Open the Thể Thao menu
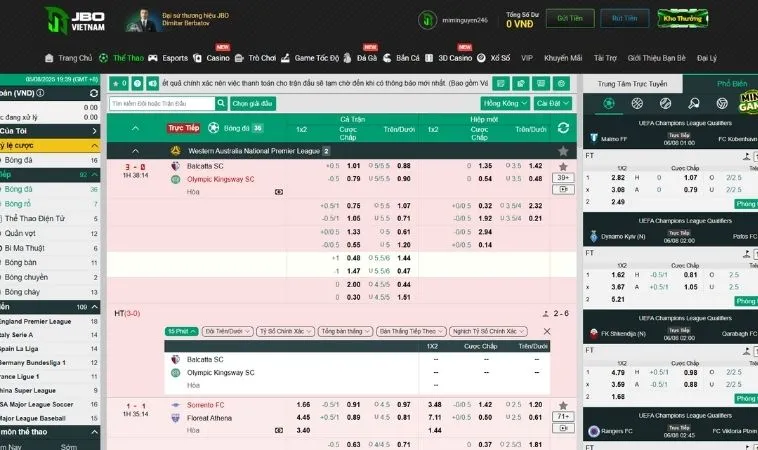The image size is (758, 450). (121, 58)
